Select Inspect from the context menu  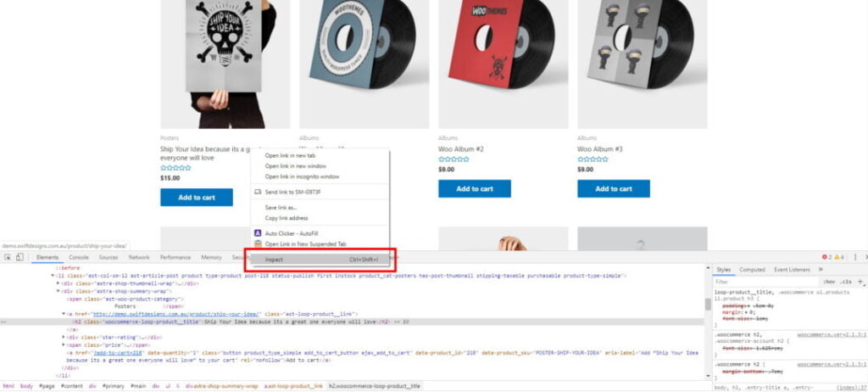point(275,260)
